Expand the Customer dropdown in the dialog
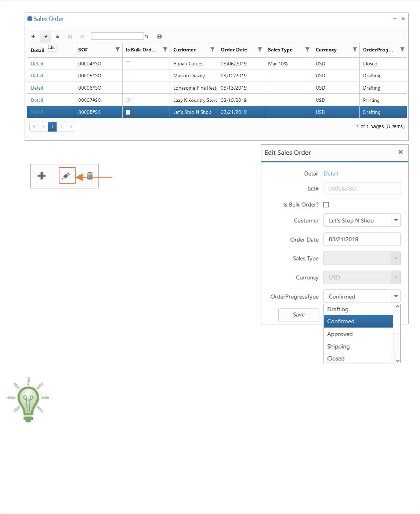The image size is (420, 514). (x=396, y=220)
